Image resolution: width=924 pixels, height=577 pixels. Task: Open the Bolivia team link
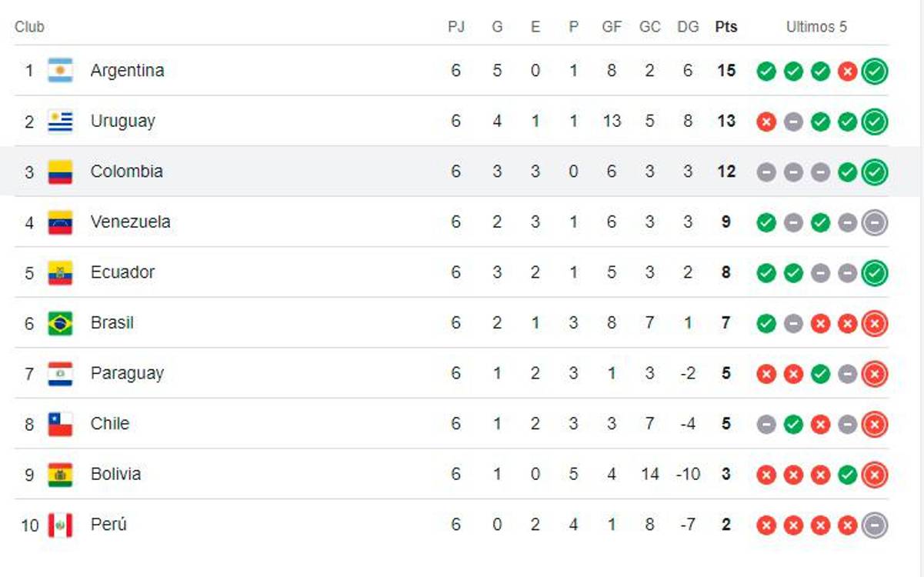pyautogui.click(x=115, y=474)
